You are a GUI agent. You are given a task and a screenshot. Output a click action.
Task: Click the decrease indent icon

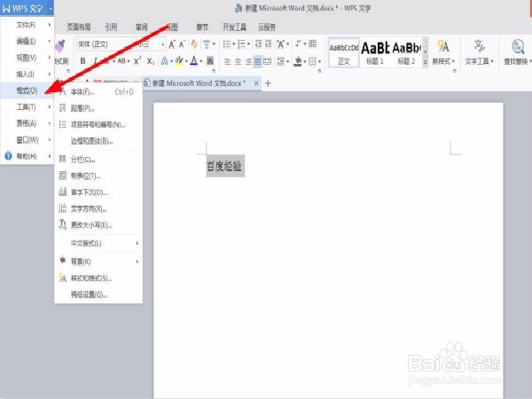click(258, 44)
